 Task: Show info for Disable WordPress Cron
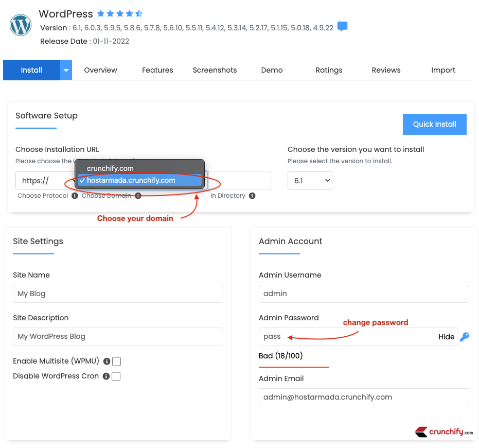[x=106, y=376]
